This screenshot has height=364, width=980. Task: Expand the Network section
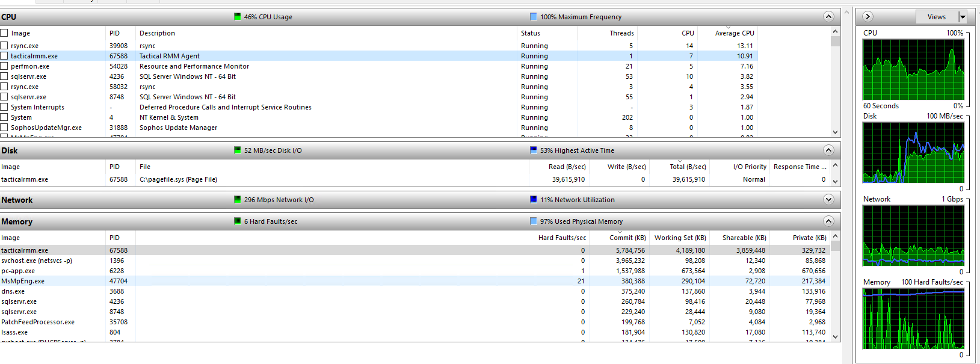click(x=828, y=200)
